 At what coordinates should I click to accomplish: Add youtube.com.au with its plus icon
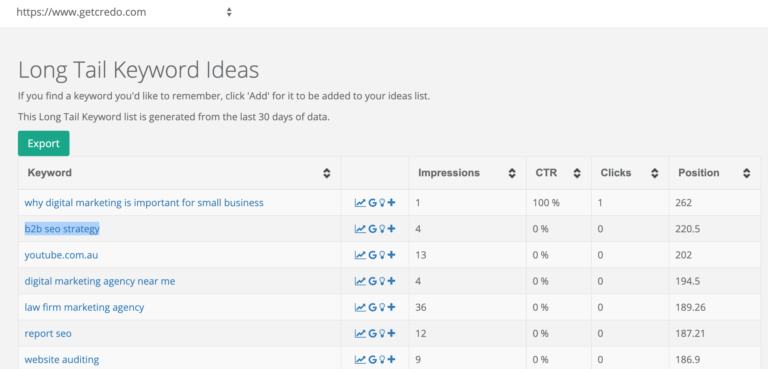click(391, 255)
